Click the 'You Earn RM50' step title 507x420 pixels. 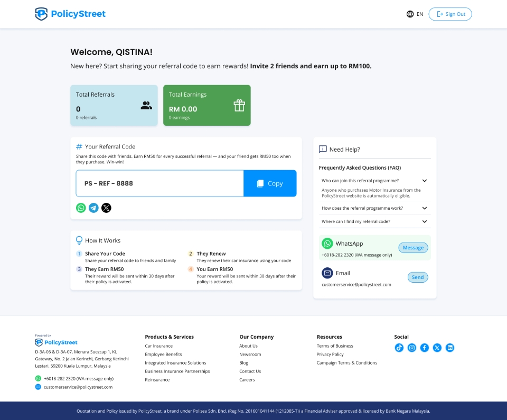[215, 269]
